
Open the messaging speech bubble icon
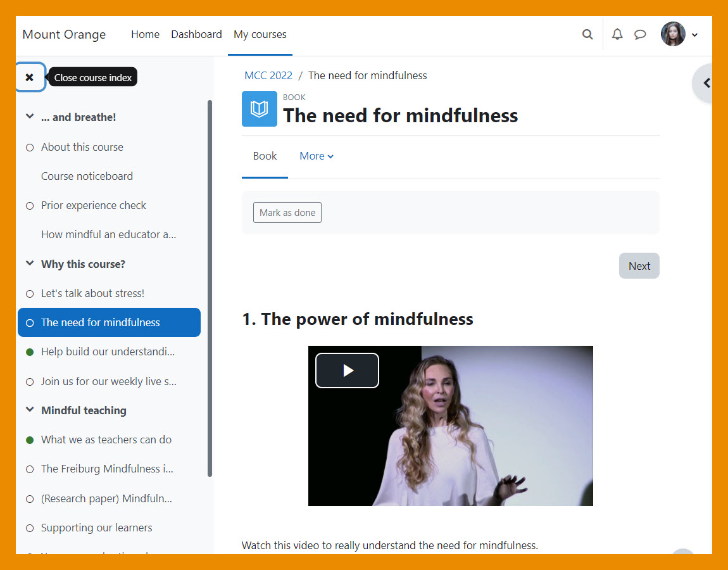640,34
